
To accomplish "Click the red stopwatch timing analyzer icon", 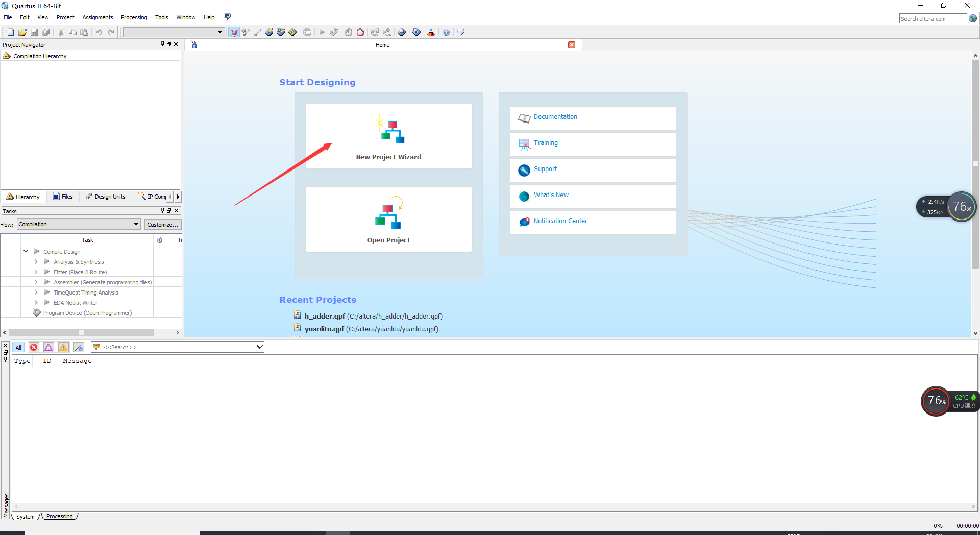I will pos(360,32).
